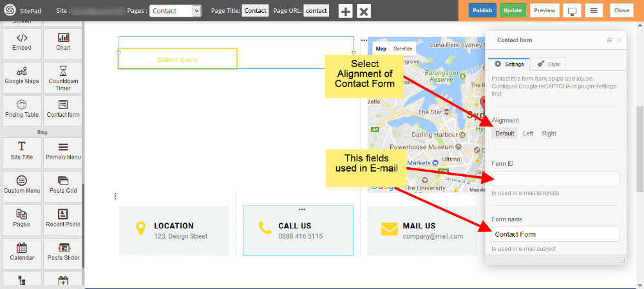Add a new page with plus icon
Viewport: 644px width, 289px height.
coord(346,11)
